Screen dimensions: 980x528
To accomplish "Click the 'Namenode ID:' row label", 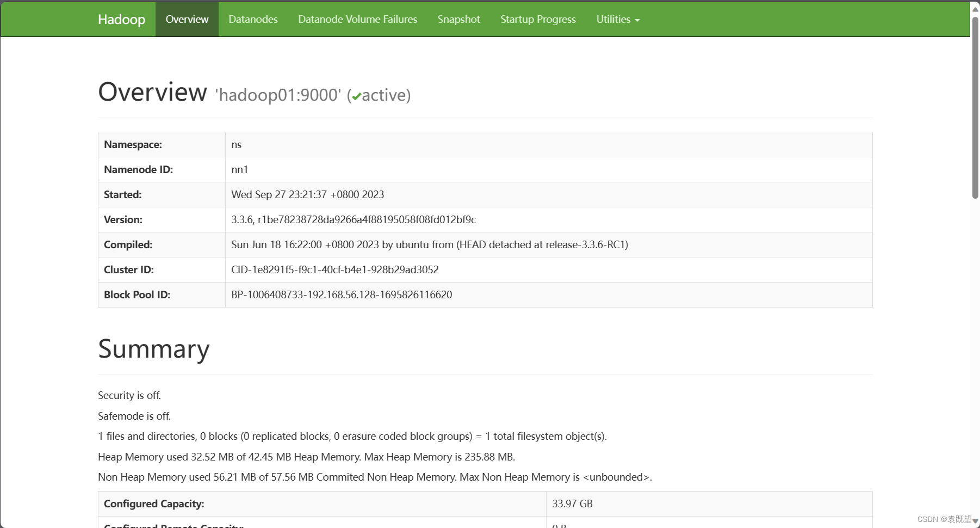I will (138, 170).
